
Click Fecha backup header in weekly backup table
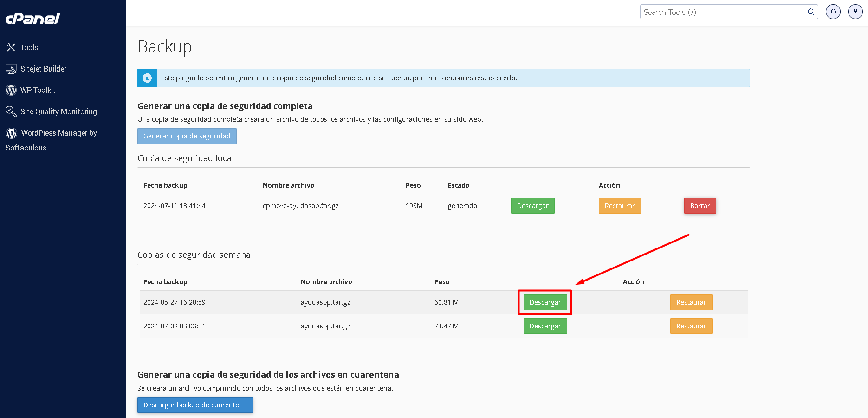(x=165, y=282)
